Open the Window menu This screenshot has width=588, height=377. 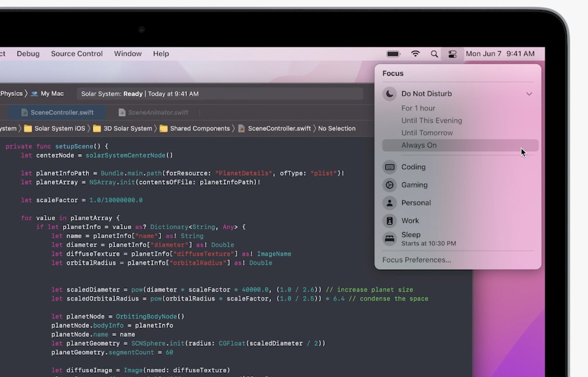click(x=128, y=54)
